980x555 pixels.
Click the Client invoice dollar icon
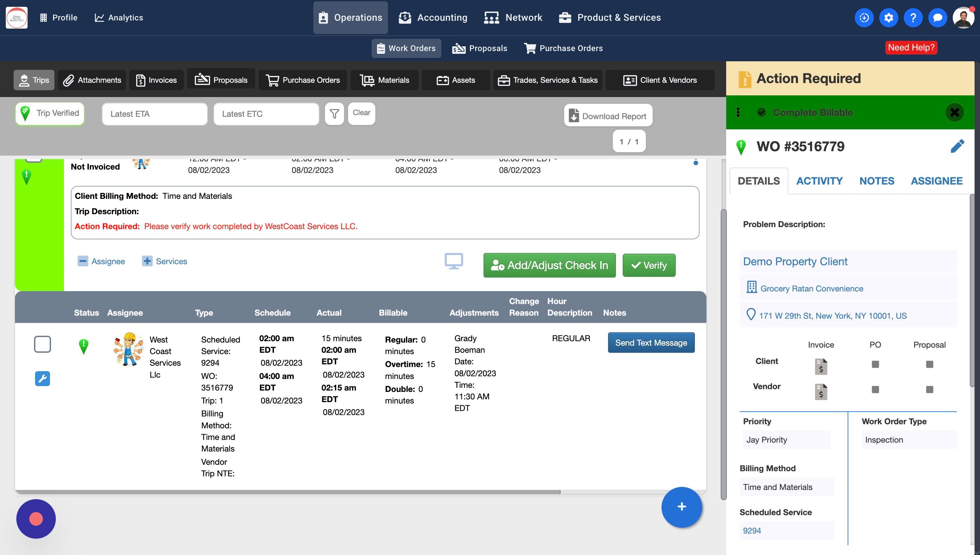(x=821, y=366)
